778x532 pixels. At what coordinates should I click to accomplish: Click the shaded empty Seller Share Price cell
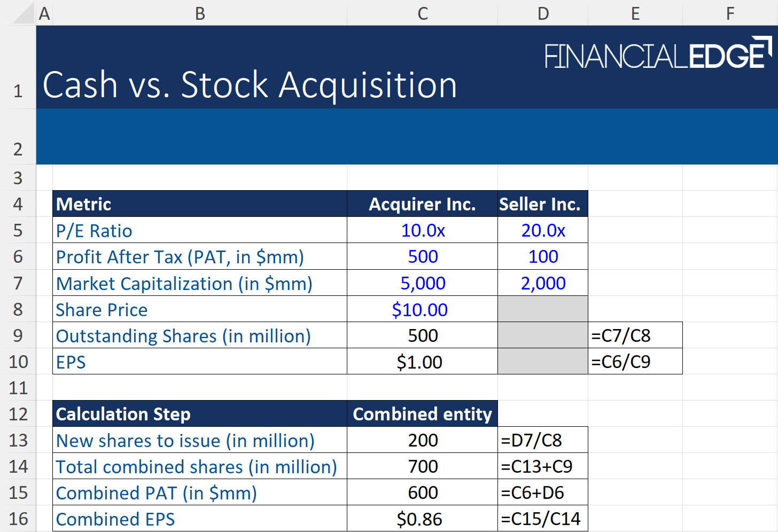pos(542,309)
